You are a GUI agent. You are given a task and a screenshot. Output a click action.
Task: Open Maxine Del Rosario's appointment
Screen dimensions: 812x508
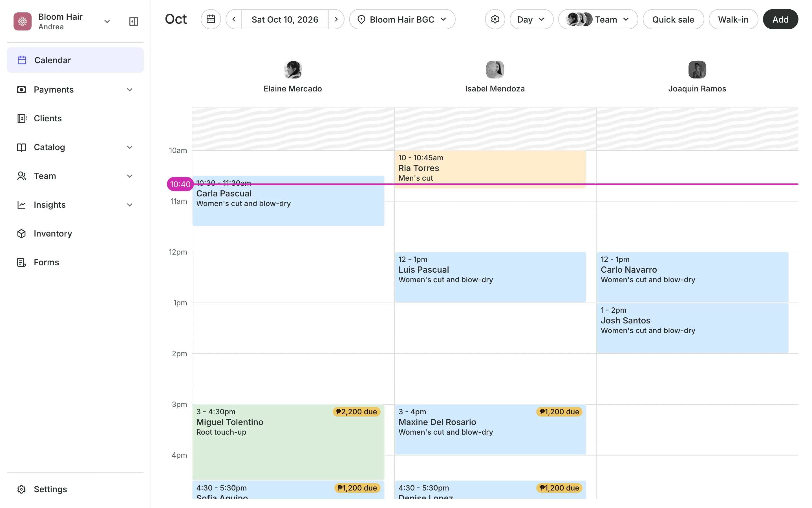click(490, 430)
